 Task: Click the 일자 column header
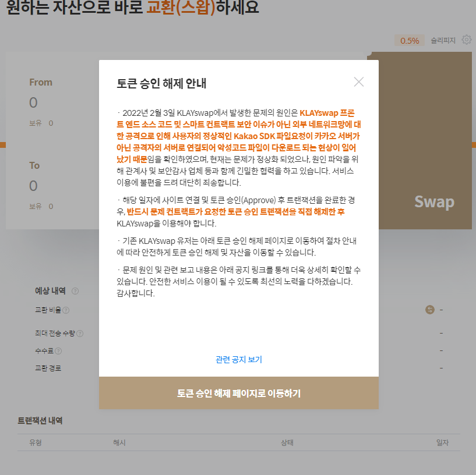[443, 442]
